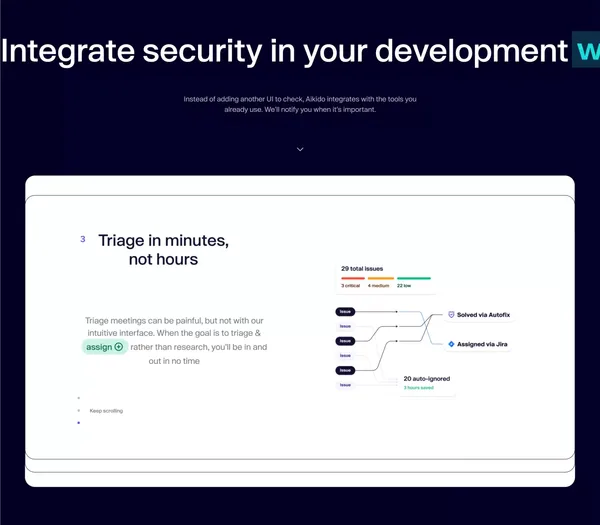
Task: Select the Assigned via Jira label
Action: (x=482, y=344)
